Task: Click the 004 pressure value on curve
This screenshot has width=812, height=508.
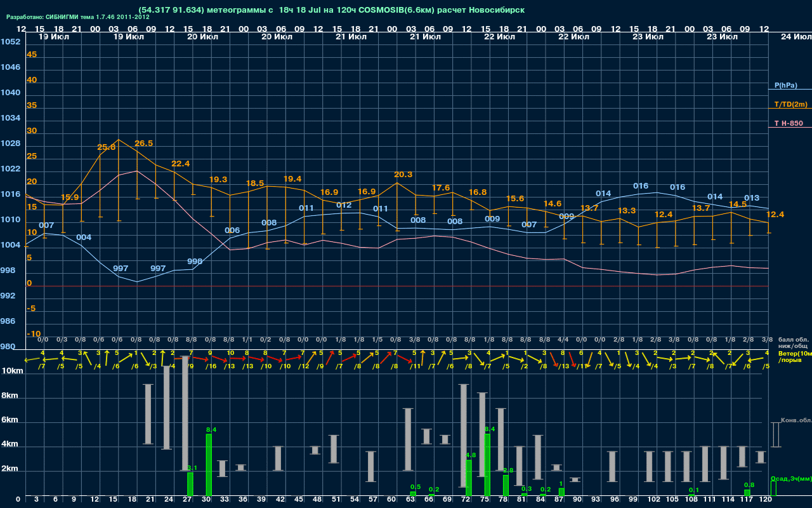Action: coord(84,237)
